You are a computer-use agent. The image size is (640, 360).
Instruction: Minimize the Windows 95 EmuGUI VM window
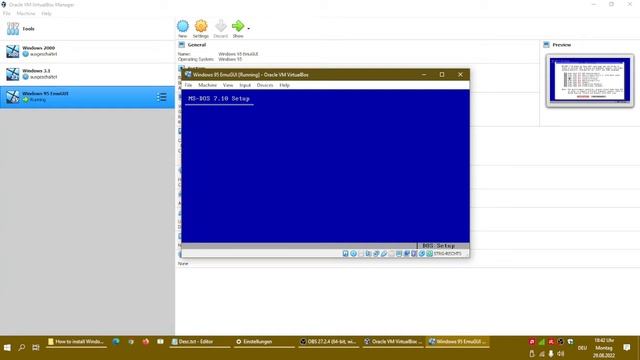click(x=424, y=74)
